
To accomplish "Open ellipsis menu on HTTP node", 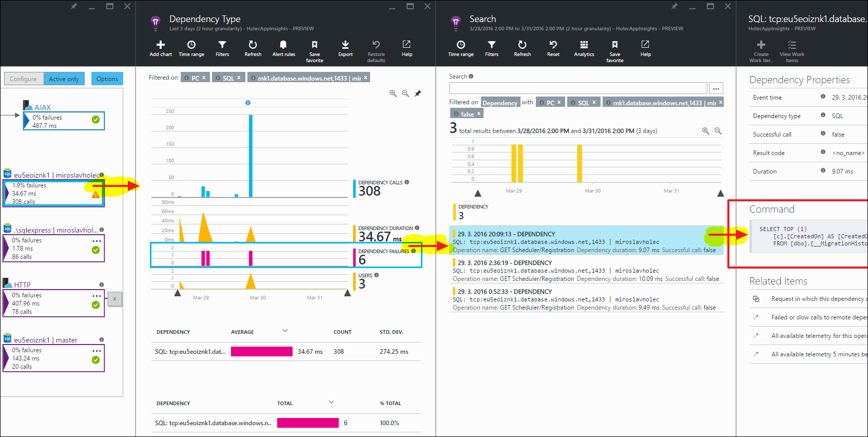I will [x=97, y=296].
